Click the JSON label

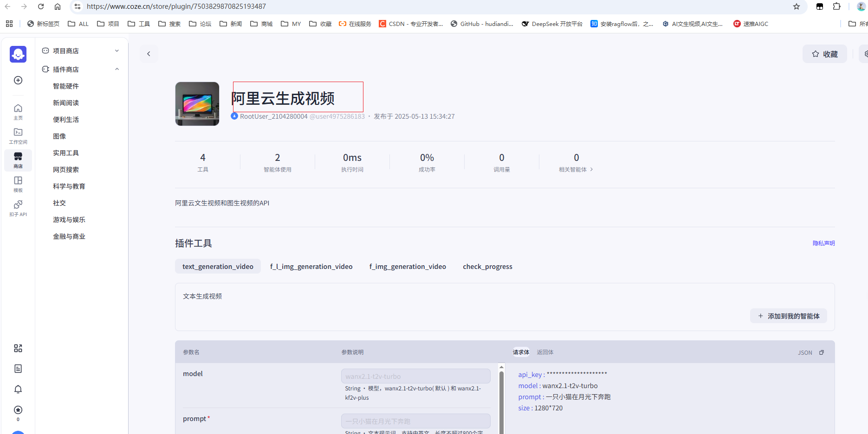(x=805, y=353)
